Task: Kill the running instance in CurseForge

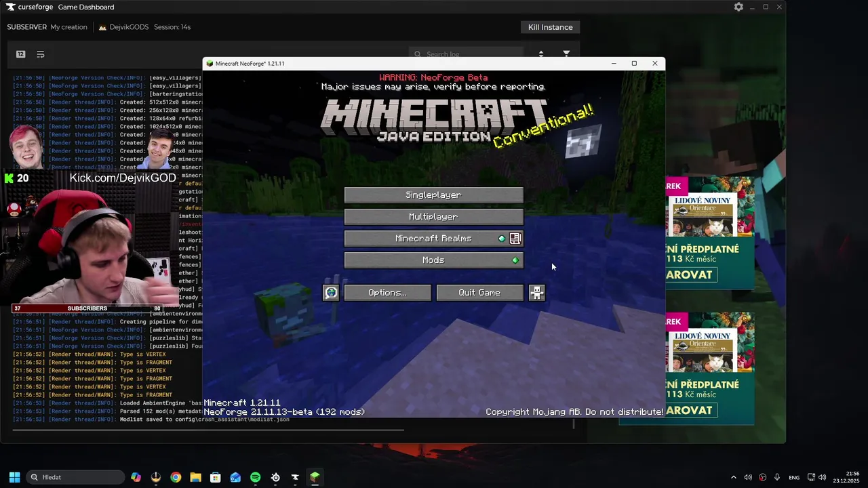Action: [x=550, y=27]
